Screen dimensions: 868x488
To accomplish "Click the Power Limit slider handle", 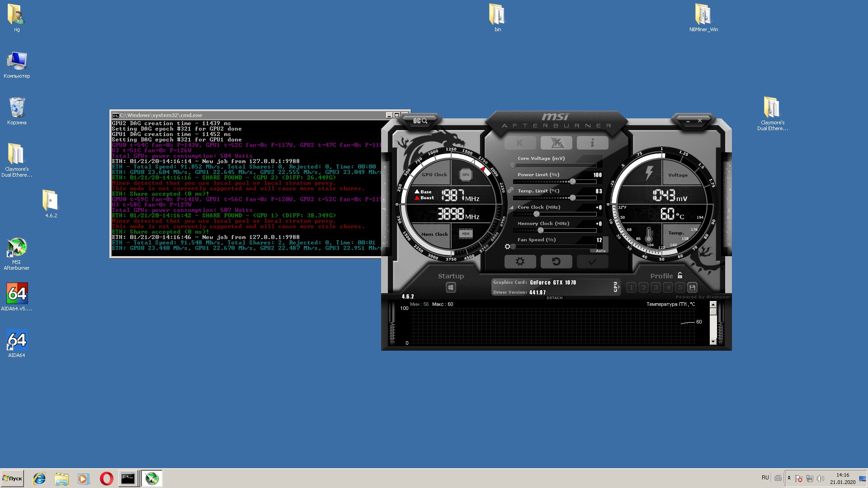I will coord(572,182).
